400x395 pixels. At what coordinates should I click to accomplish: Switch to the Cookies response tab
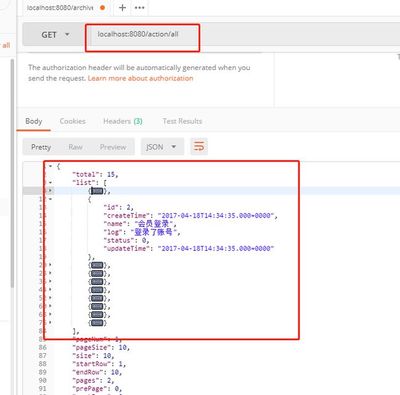[73, 121]
